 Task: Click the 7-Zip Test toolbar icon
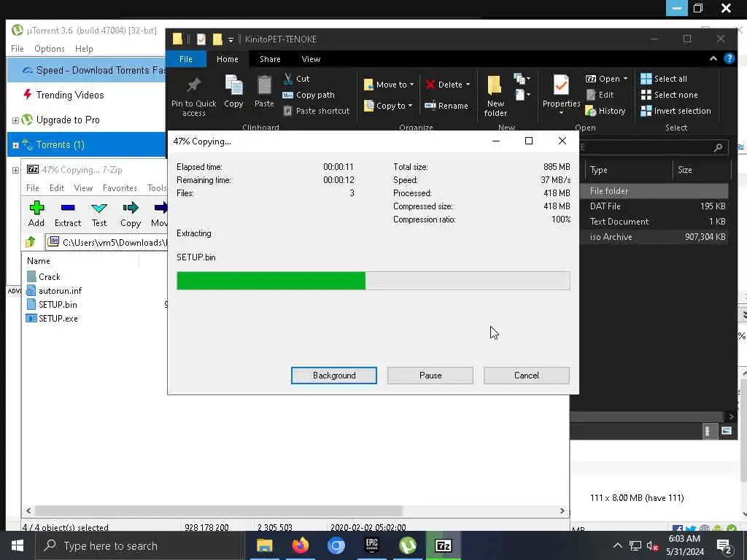click(x=99, y=214)
